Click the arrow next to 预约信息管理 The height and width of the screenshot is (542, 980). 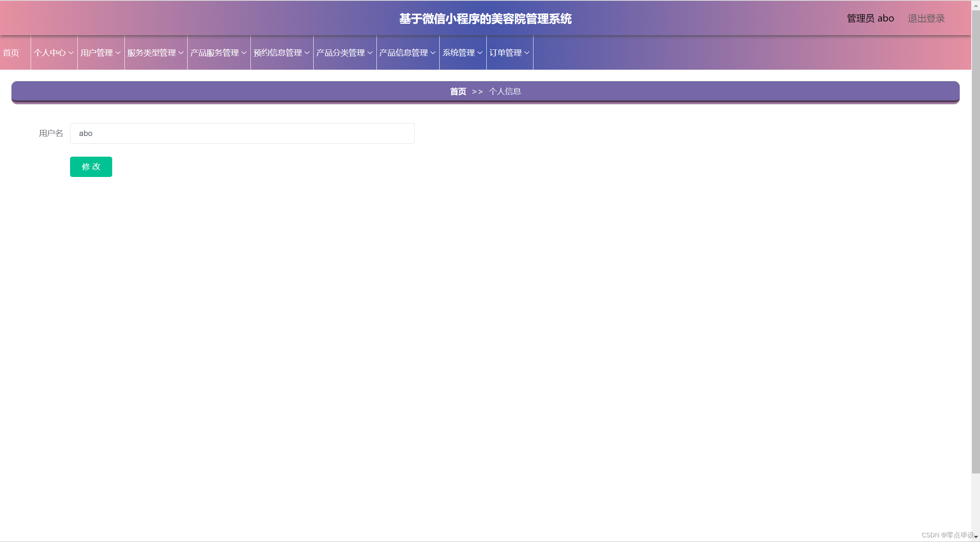(x=307, y=53)
